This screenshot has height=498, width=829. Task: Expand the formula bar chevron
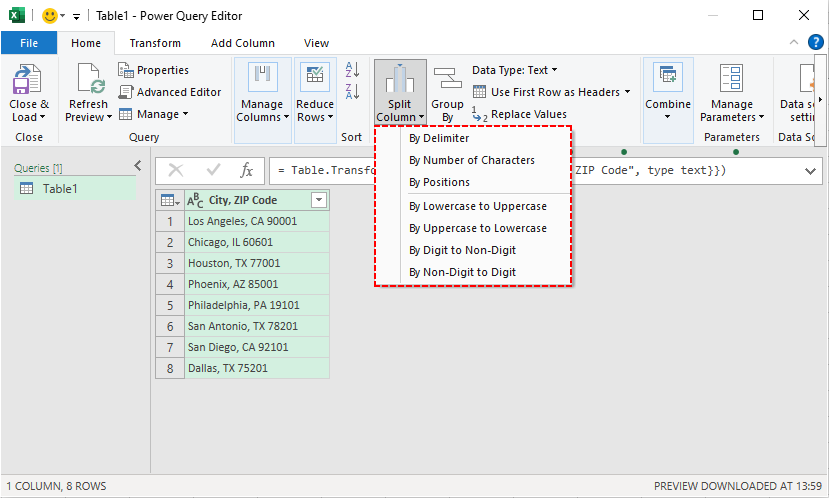pyautogui.click(x=810, y=171)
